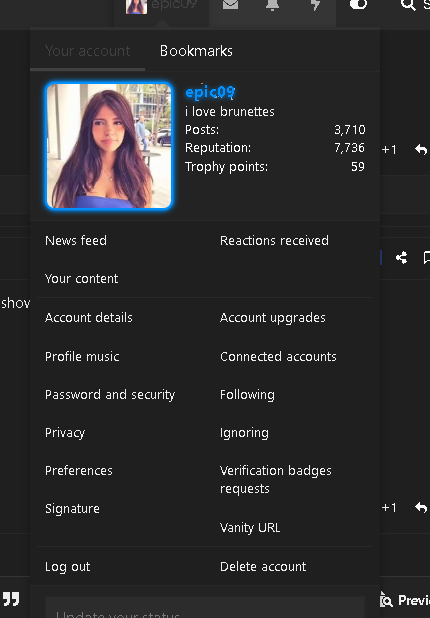Viewport: 430px width, 618px height.
Task: Select Delete account
Action: coord(263,567)
